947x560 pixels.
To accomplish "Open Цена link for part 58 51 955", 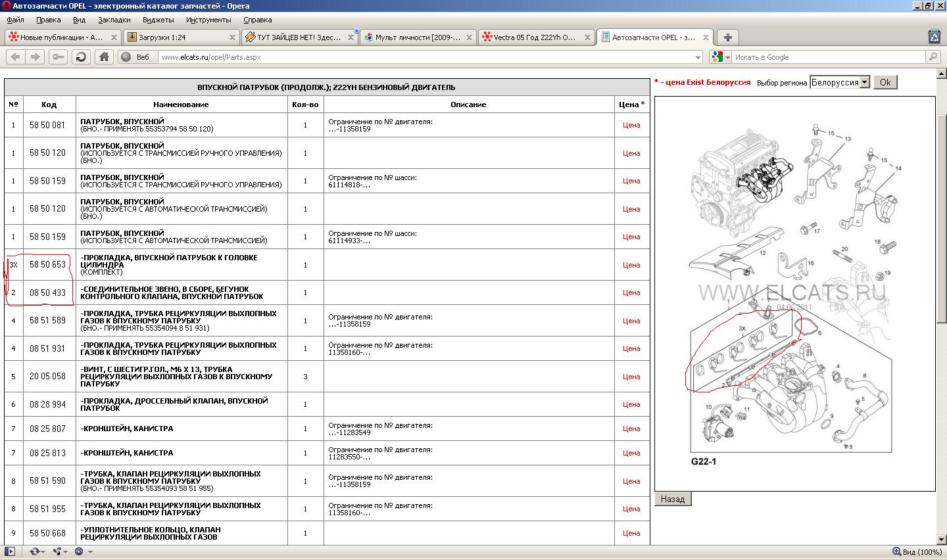I will point(631,509).
